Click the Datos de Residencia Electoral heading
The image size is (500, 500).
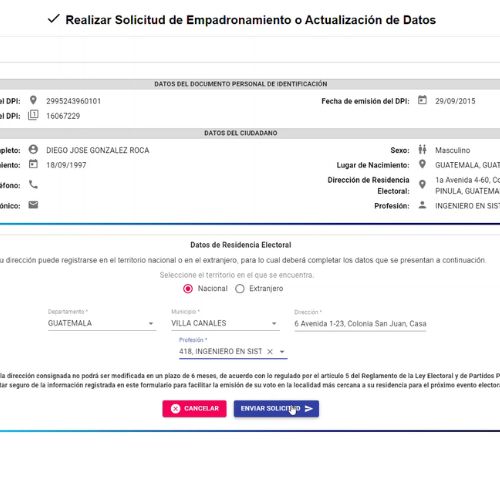click(x=241, y=245)
